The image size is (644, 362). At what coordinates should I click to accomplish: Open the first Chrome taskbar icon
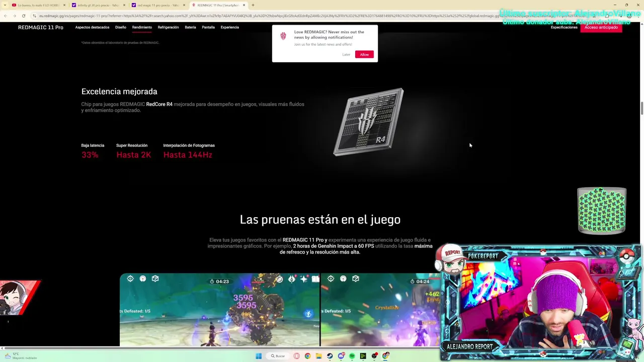pos(307,356)
